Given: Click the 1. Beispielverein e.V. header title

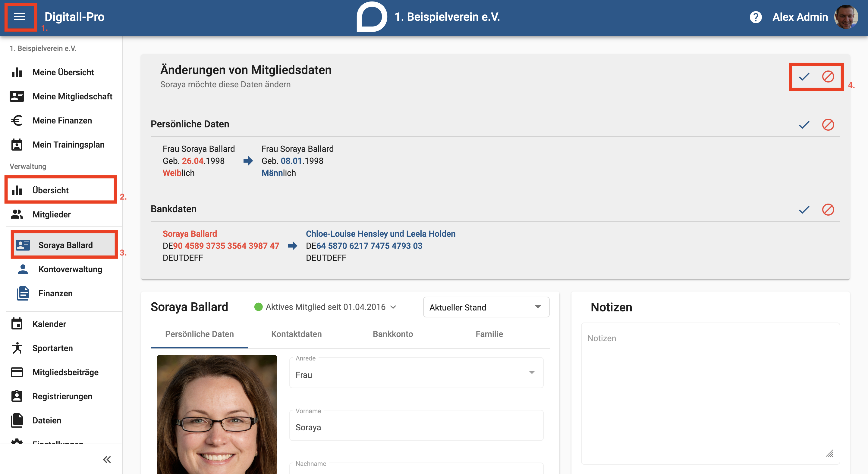Looking at the screenshot, I should click(x=447, y=17).
